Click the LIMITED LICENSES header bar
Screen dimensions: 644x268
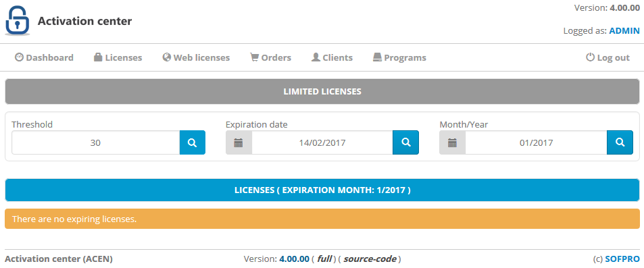point(322,92)
